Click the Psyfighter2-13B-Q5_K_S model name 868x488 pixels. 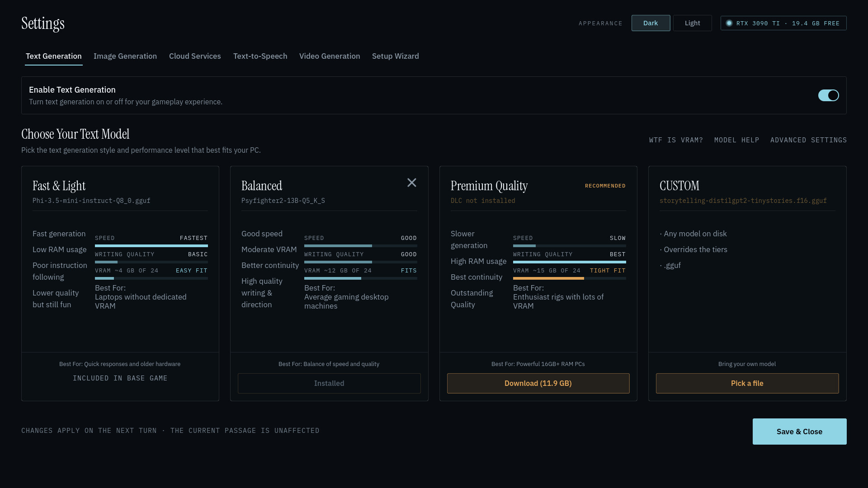283,201
